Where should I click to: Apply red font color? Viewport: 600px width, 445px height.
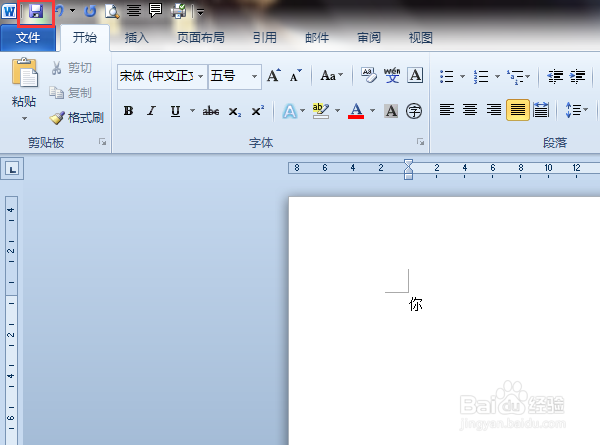click(356, 111)
